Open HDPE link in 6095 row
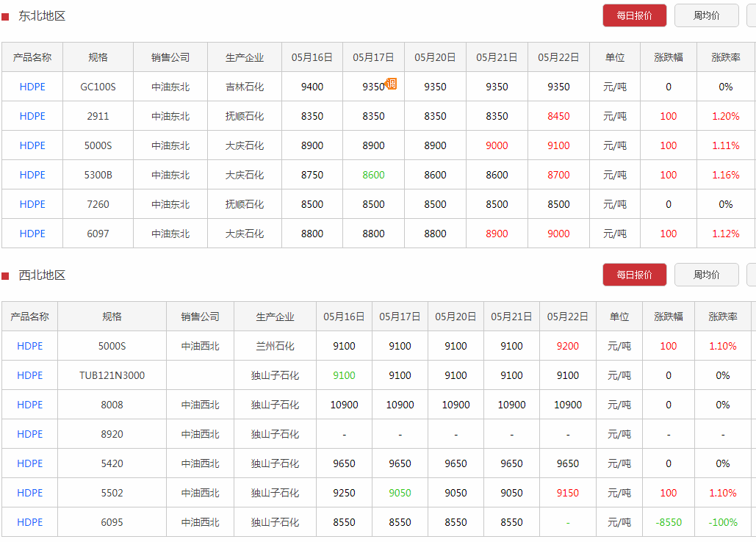The width and height of the screenshot is (756, 542). point(30,522)
